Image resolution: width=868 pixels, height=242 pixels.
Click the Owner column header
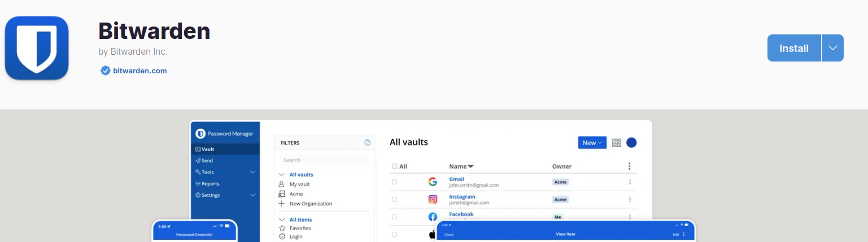[x=561, y=166]
